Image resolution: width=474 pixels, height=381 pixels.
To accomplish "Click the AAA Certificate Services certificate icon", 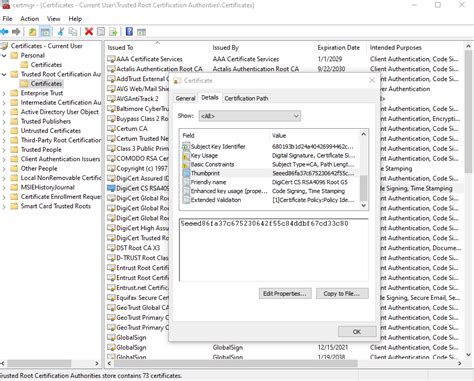I will [111, 59].
